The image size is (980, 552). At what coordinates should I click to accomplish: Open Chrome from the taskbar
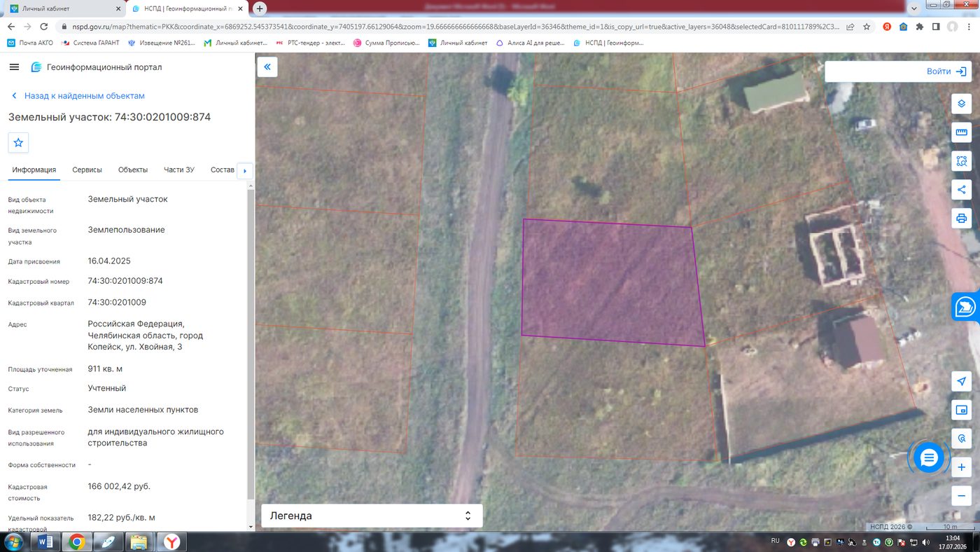pos(76,541)
